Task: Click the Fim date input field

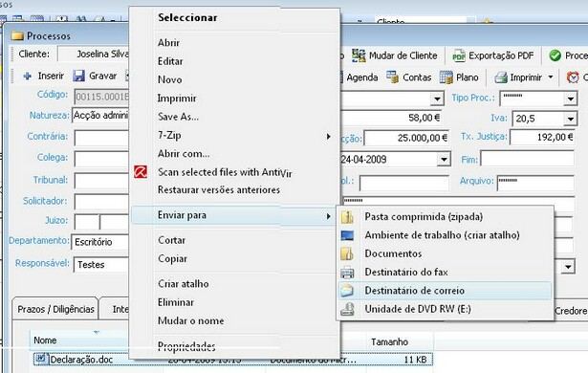Action: point(527,159)
